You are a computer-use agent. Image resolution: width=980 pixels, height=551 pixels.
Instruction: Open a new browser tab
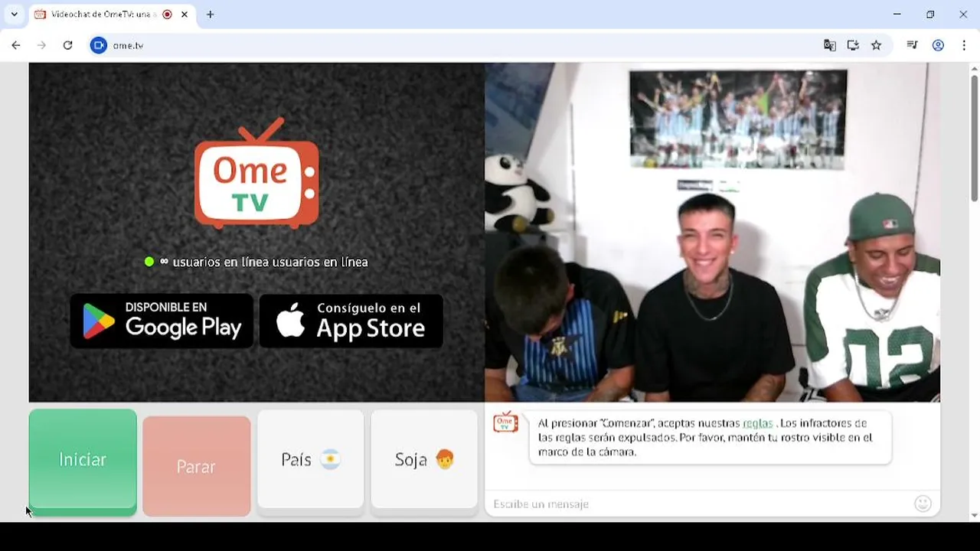pyautogui.click(x=211, y=15)
